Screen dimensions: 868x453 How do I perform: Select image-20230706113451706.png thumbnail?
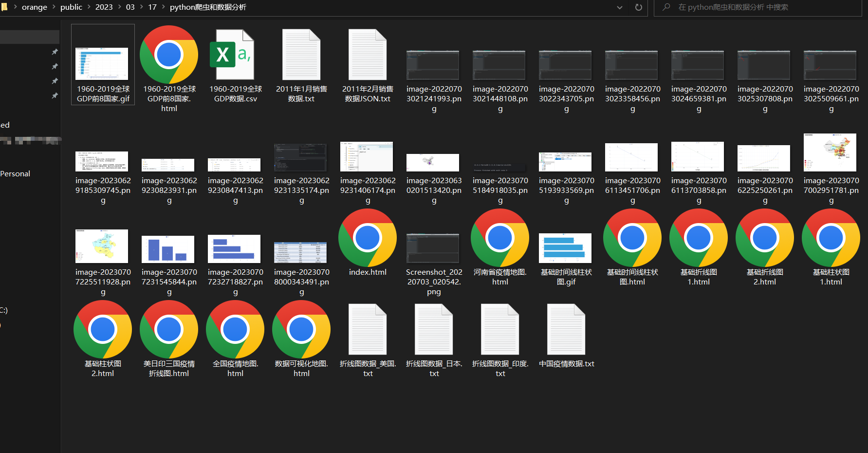click(x=631, y=157)
